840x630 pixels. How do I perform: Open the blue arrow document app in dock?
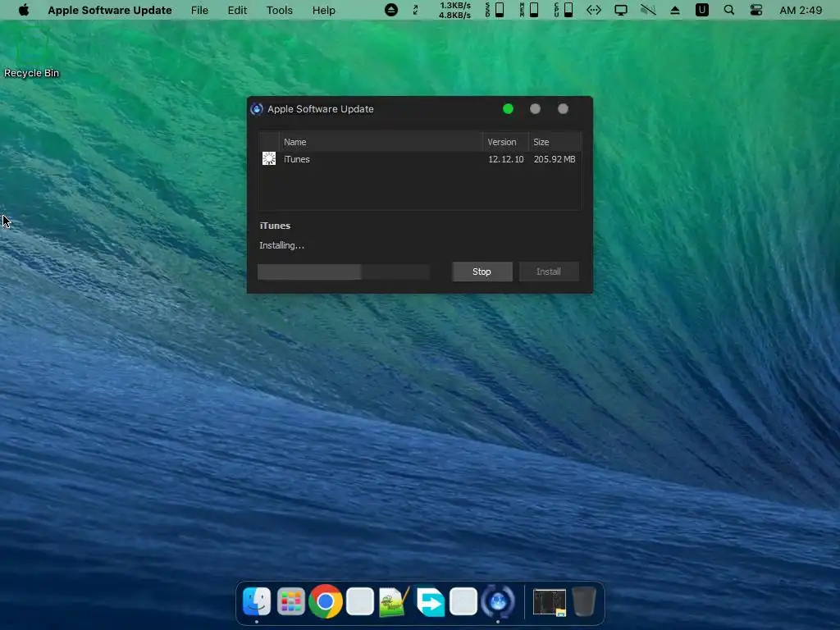coord(430,601)
